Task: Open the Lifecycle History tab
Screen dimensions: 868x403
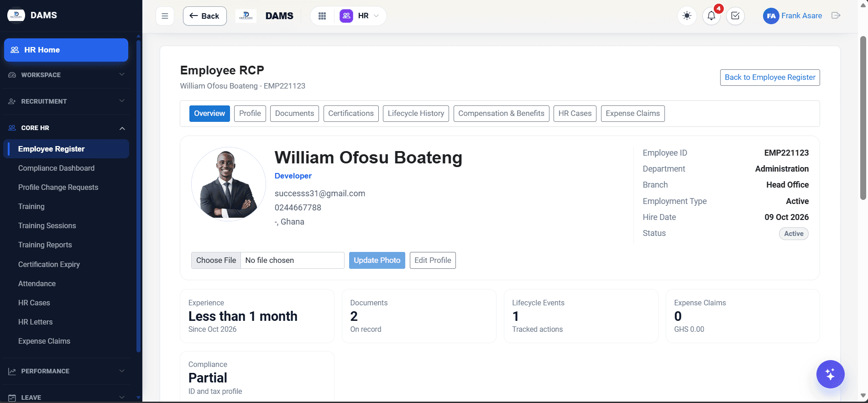Action: click(x=416, y=114)
